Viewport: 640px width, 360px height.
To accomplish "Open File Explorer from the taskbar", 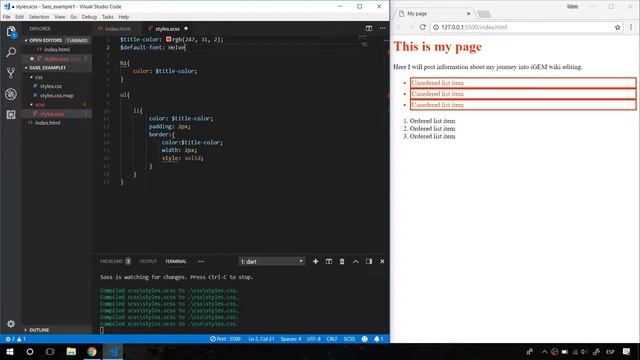I will click(x=71, y=351).
